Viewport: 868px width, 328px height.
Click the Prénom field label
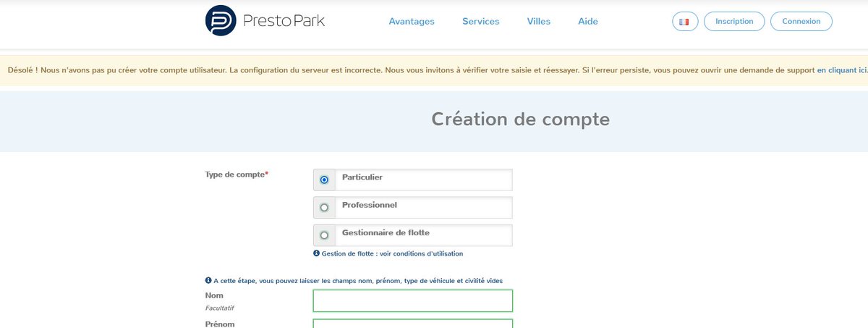coord(220,324)
